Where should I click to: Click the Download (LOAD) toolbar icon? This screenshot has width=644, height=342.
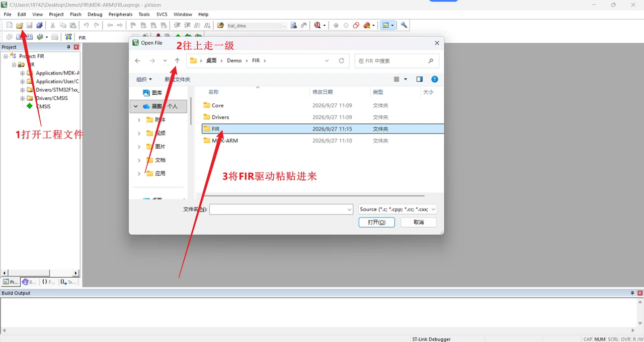coord(68,37)
